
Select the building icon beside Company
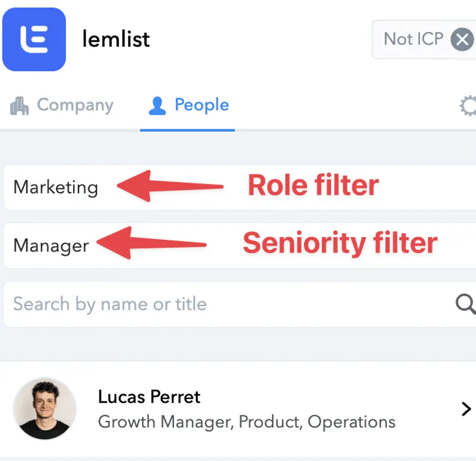click(20, 105)
